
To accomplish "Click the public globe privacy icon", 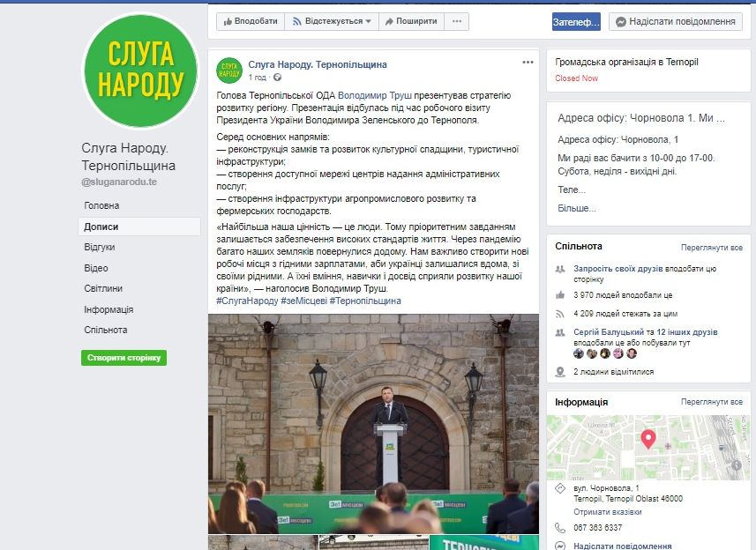I will (x=278, y=78).
